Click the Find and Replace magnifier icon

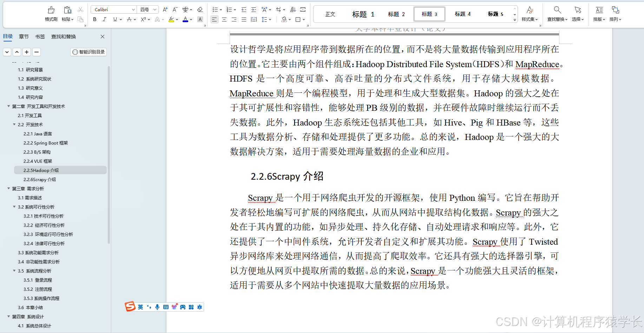(557, 10)
